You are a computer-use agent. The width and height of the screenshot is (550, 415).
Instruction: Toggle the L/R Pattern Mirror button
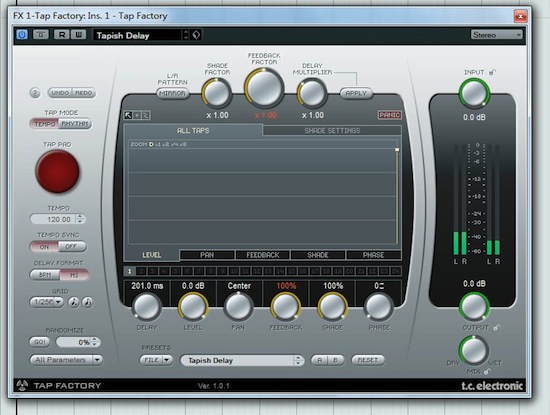[172, 93]
